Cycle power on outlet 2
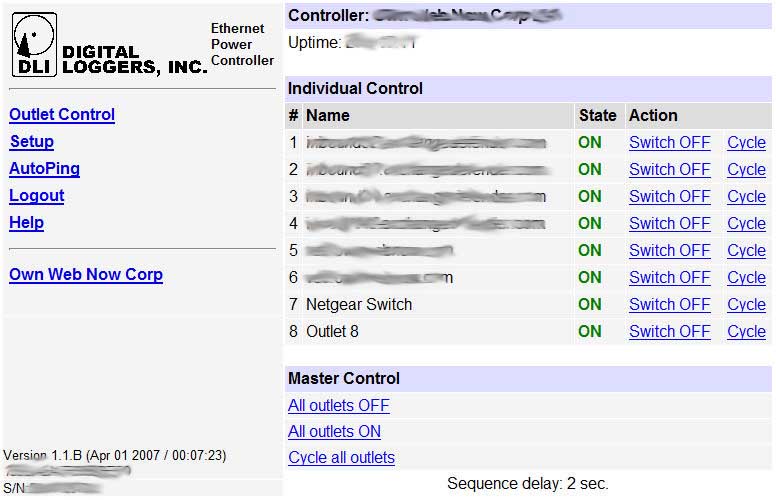The width and height of the screenshot is (776, 500). point(746,170)
